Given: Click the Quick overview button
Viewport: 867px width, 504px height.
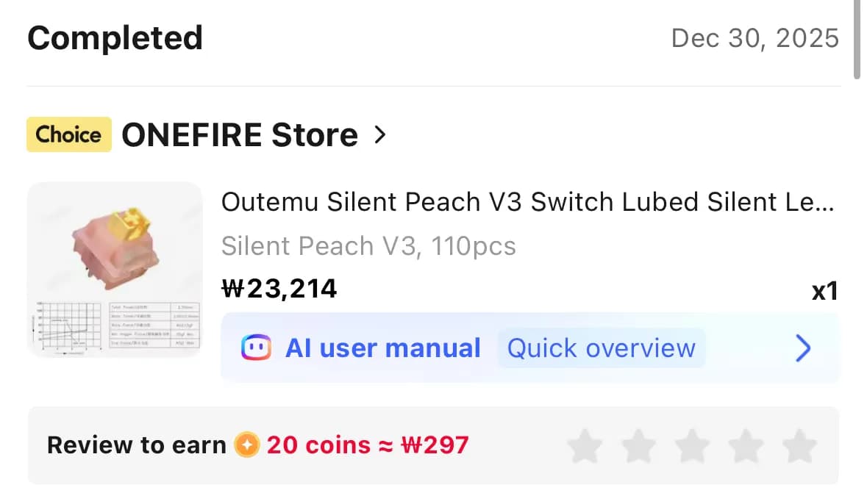Looking at the screenshot, I should 601,348.
